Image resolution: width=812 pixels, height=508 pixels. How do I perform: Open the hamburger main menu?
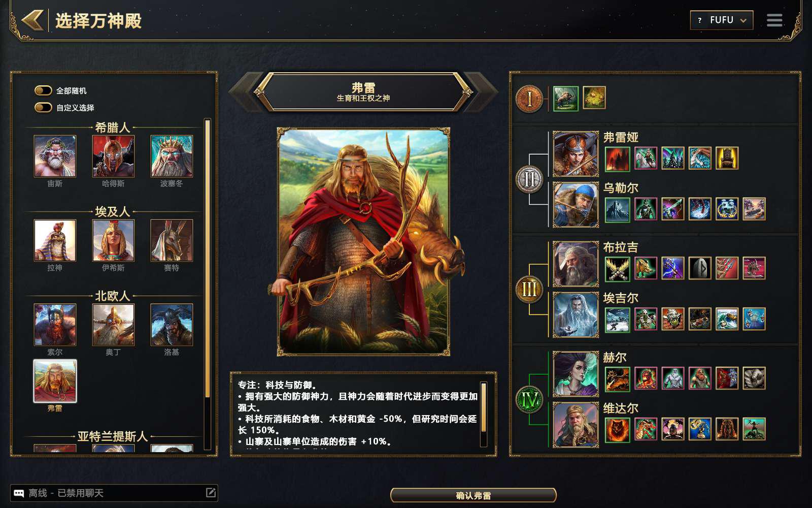(x=774, y=20)
